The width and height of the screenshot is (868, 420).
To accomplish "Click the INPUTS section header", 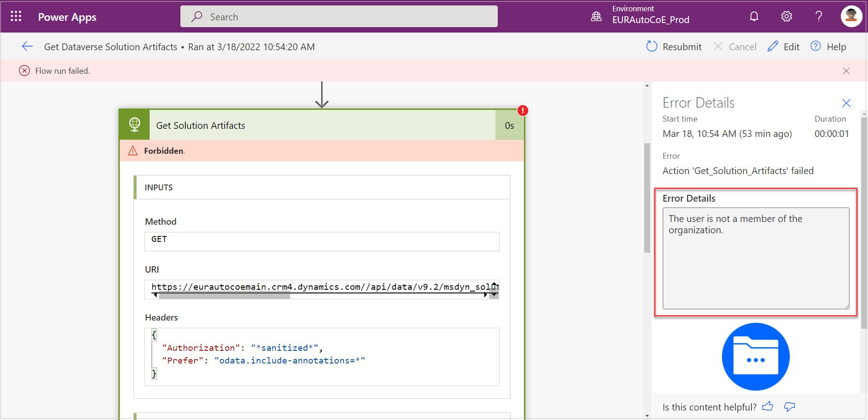I will 322,187.
